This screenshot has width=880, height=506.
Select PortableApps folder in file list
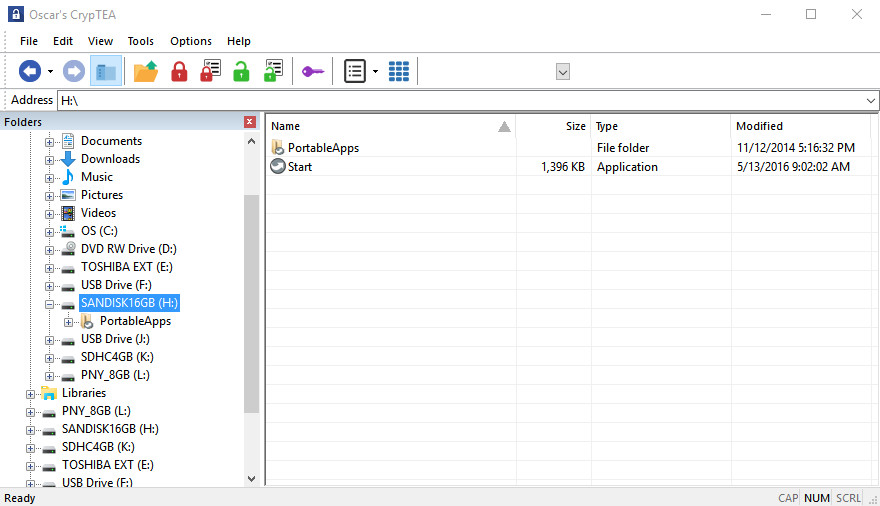[x=323, y=148]
